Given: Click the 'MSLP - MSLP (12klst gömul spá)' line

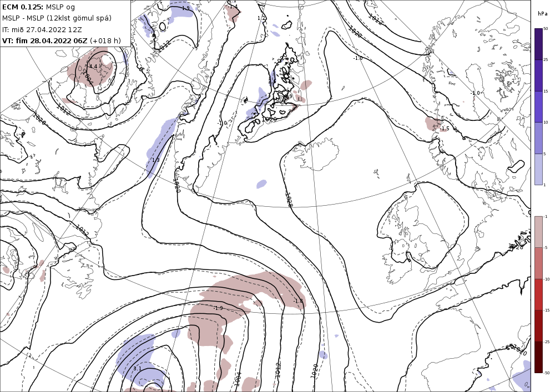Looking at the screenshot, I should (x=57, y=18).
